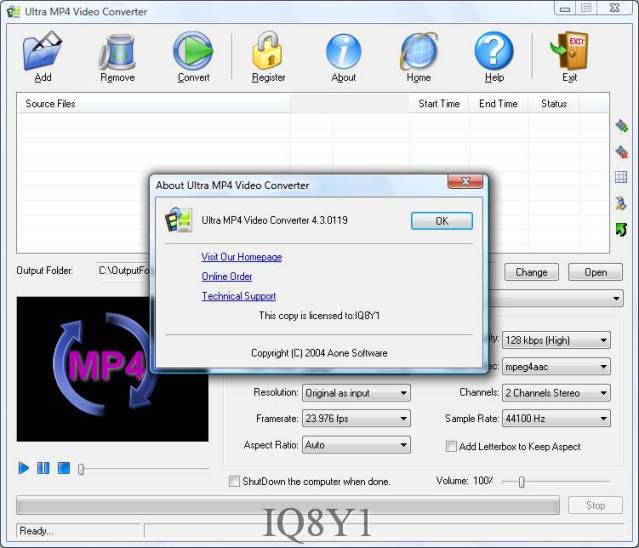Open the 2 Channels Stereo dropdown
639x548 pixels.
pyautogui.click(x=556, y=393)
